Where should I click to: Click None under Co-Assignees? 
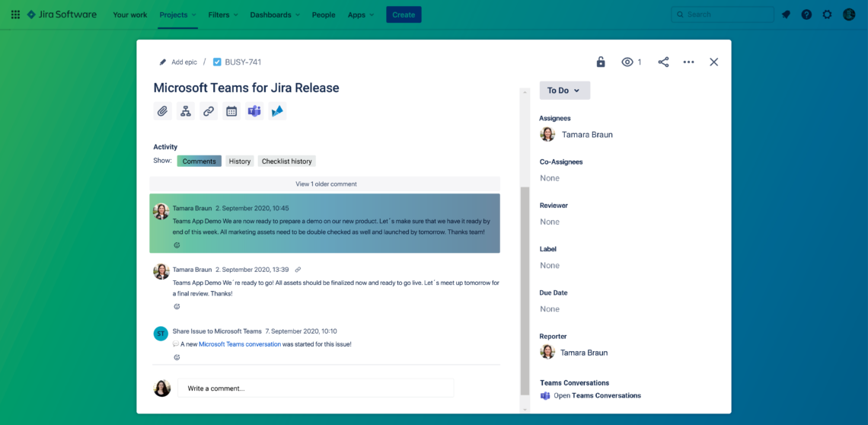[550, 178]
